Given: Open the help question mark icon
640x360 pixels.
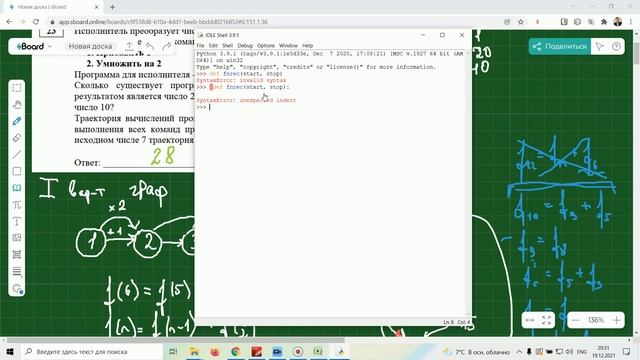Looking at the screenshot, I should tap(616, 47).
